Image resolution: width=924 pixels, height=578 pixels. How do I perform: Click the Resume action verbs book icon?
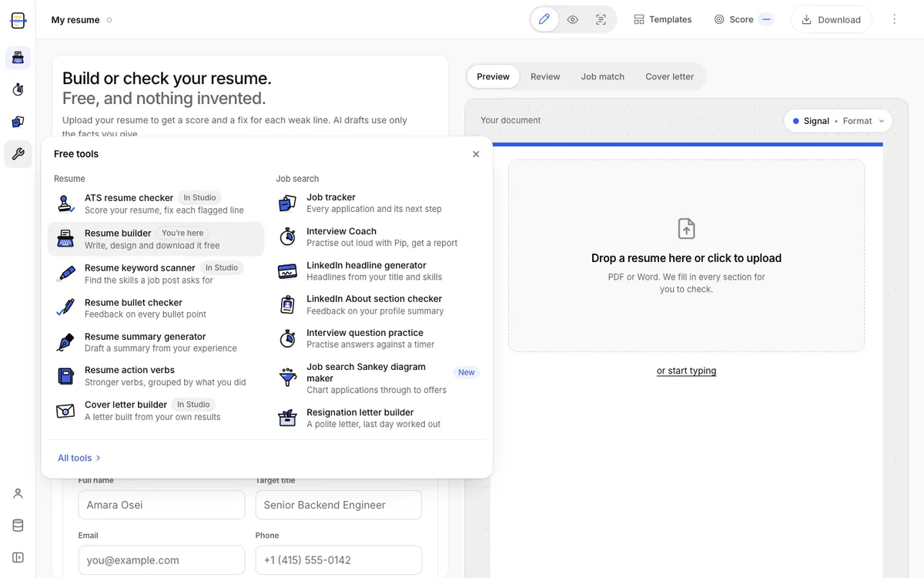(66, 376)
